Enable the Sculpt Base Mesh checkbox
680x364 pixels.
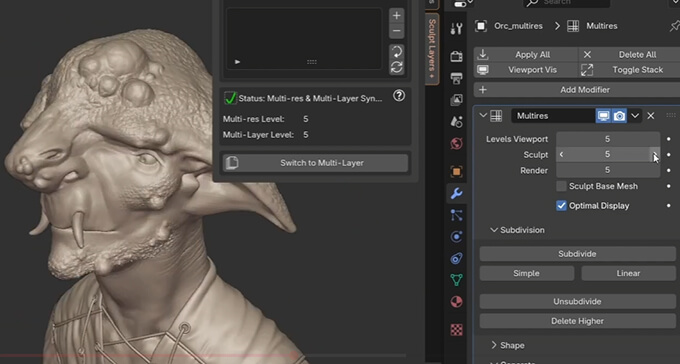pos(561,186)
